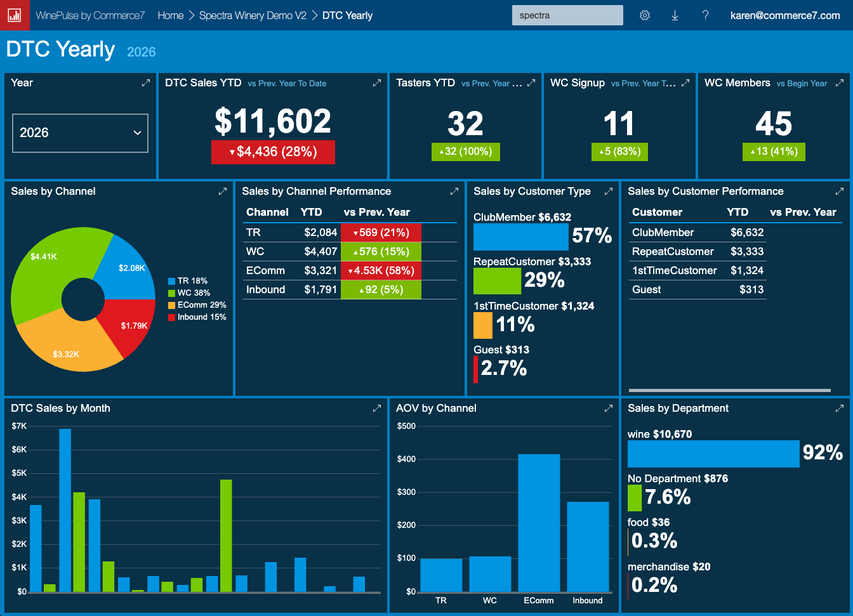This screenshot has height=616, width=853.
Task: Click the wine 92% department bar
Action: pos(713,454)
